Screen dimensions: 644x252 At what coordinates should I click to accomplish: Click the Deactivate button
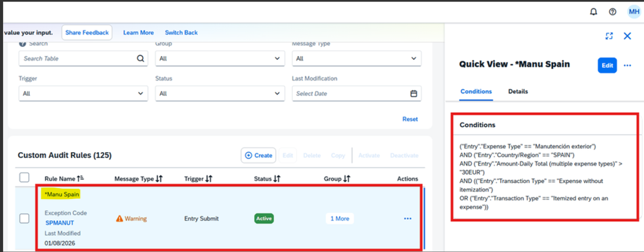point(404,155)
